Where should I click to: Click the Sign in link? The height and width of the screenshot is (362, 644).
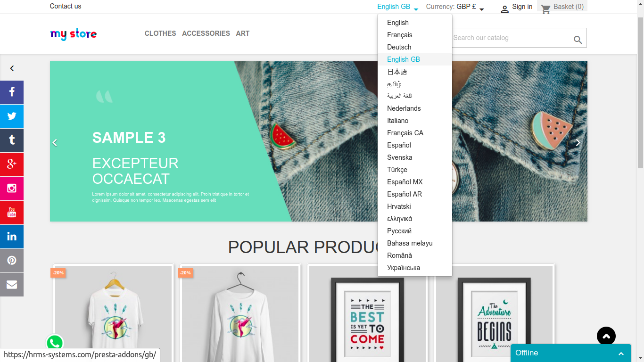point(522,7)
